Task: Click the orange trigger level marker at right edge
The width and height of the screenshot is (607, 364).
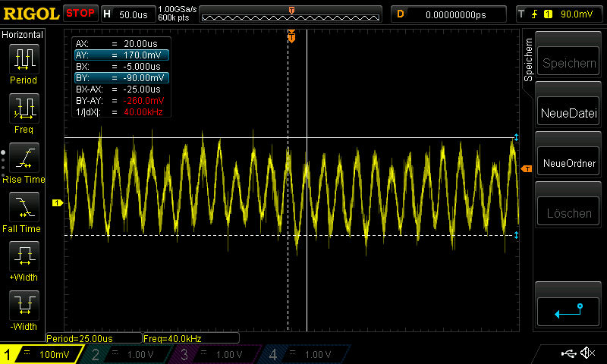Action: 527,168
